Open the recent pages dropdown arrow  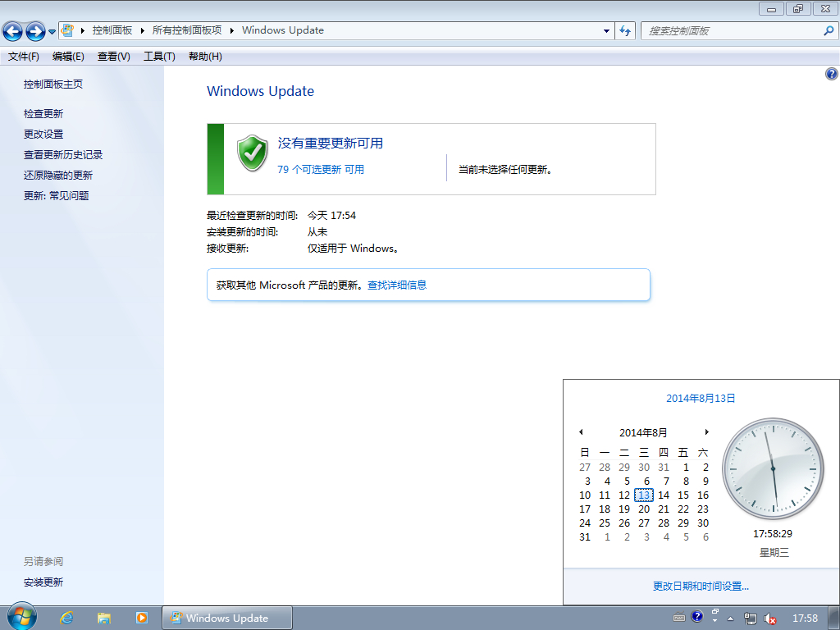(x=52, y=32)
